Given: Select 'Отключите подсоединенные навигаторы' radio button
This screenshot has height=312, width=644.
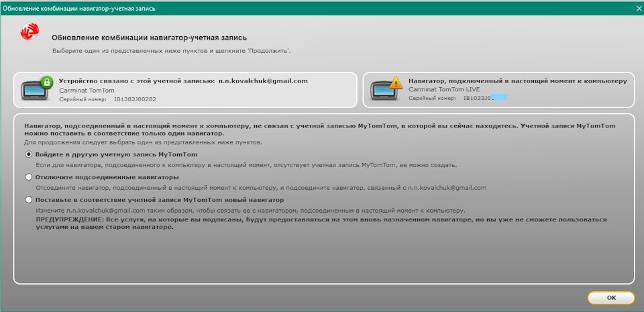Looking at the screenshot, I should point(29,177).
